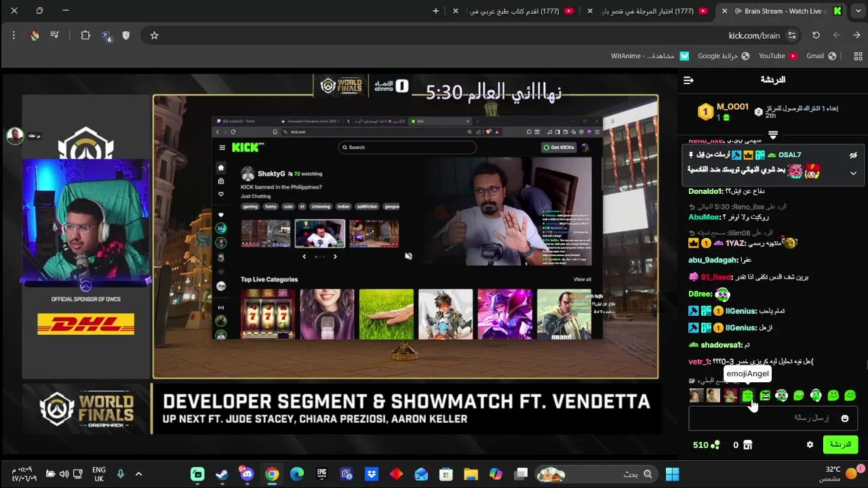This screenshot has height=488, width=868.
Task: Open the Chrome three-dot menu
Action: tap(14, 35)
